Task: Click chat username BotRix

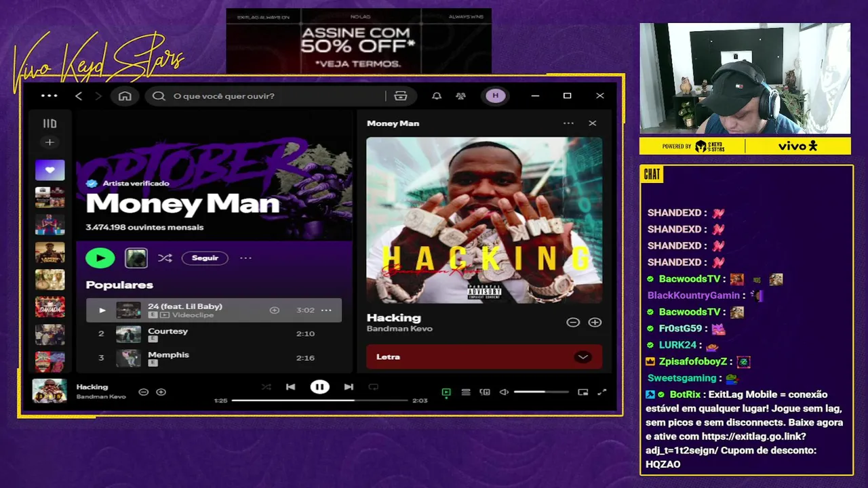Action: coord(685,394)
